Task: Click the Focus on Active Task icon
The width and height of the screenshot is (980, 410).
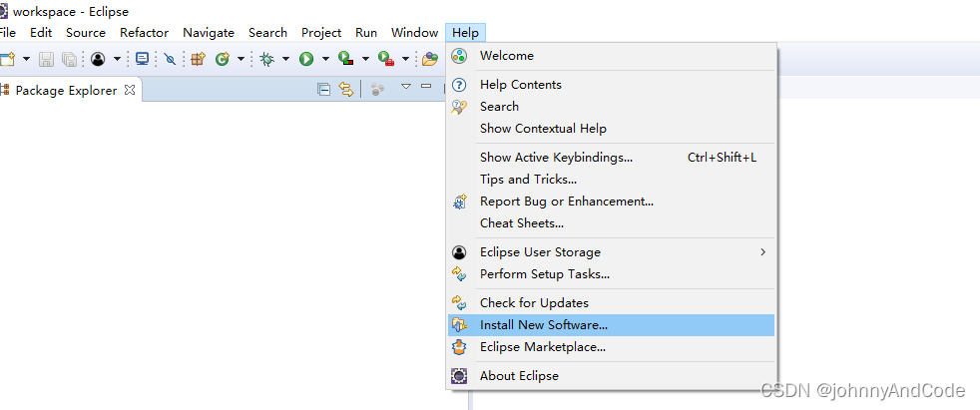Action: coord(377,90)
